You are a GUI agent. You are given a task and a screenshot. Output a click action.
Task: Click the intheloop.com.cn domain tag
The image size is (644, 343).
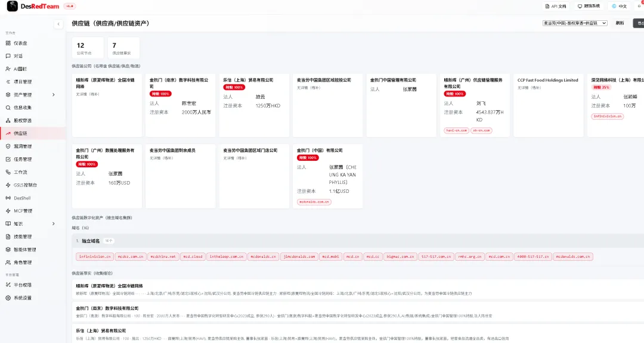[x=227, y=257]
